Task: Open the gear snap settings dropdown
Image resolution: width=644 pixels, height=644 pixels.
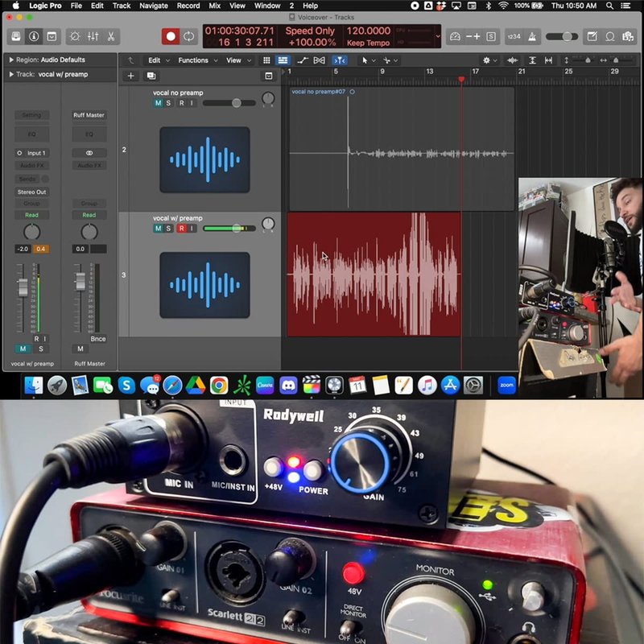Action: pos(490,60)
